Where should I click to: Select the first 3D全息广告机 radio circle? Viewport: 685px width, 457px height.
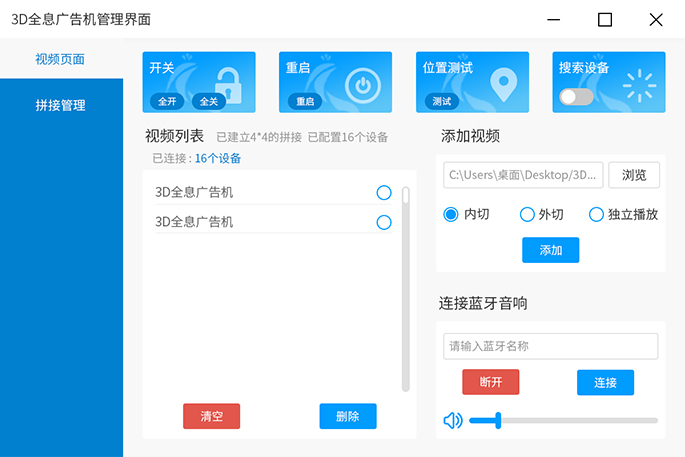pos(384,193)
